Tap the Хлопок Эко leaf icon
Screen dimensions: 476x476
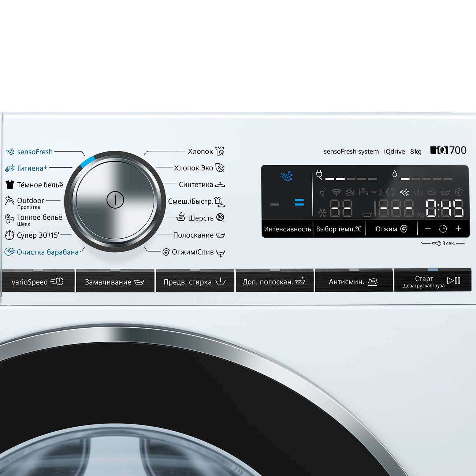point(220,168)
